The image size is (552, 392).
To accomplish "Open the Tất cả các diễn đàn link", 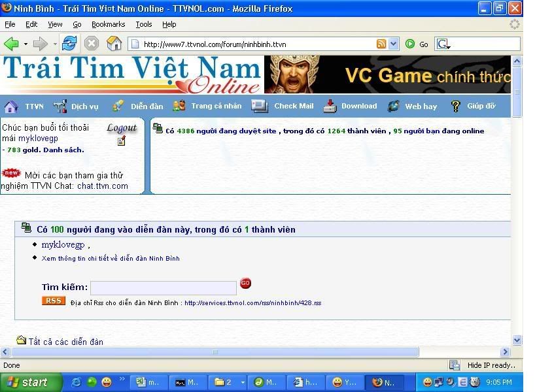I will click(x=66, y=342).
